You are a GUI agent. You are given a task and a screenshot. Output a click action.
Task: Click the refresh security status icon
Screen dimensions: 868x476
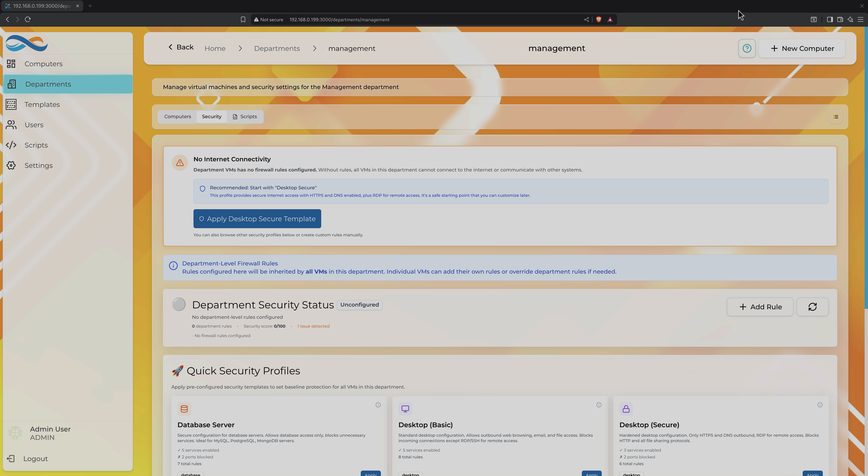click(x=812, y=307)
